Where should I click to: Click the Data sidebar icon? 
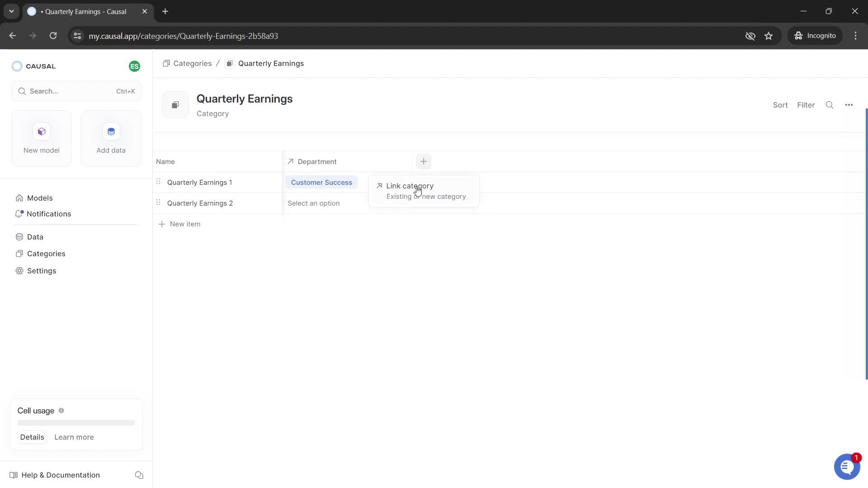click(19, 237)
